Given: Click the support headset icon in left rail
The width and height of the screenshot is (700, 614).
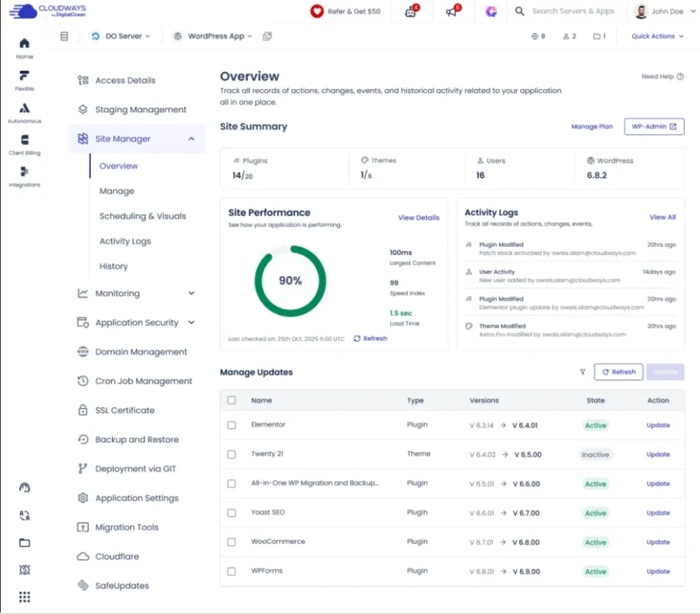Looking at the screenshot, I should (x=25, y=488).
